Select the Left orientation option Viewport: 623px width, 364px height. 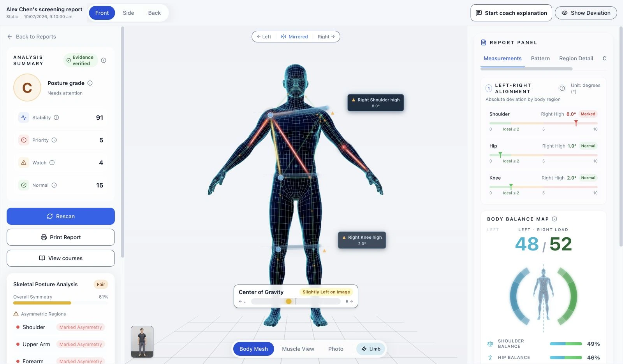coord(264,37)
